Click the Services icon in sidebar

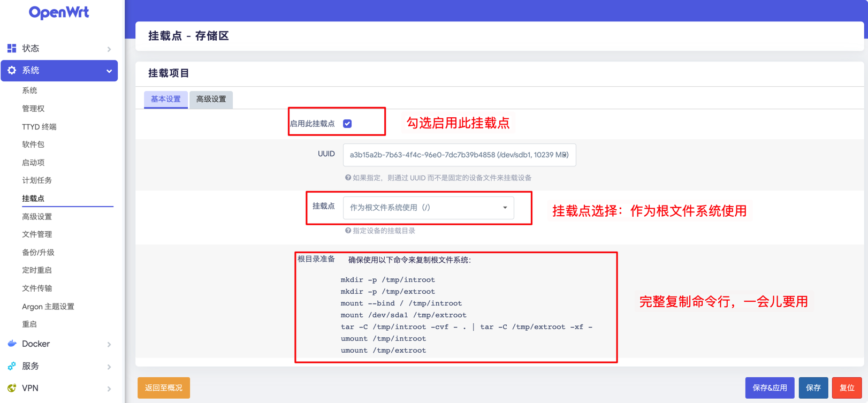pos(12,366)
